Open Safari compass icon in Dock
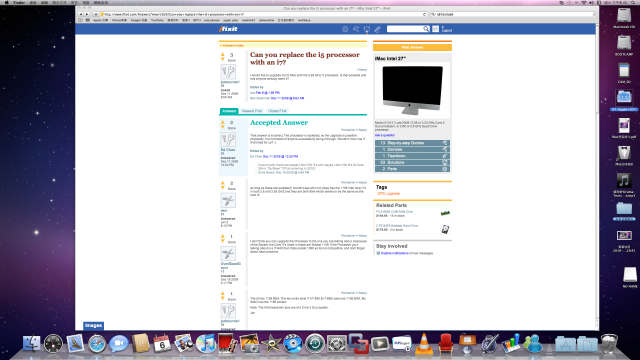Screen dimensions: 640x360 (x=97, y=344)
